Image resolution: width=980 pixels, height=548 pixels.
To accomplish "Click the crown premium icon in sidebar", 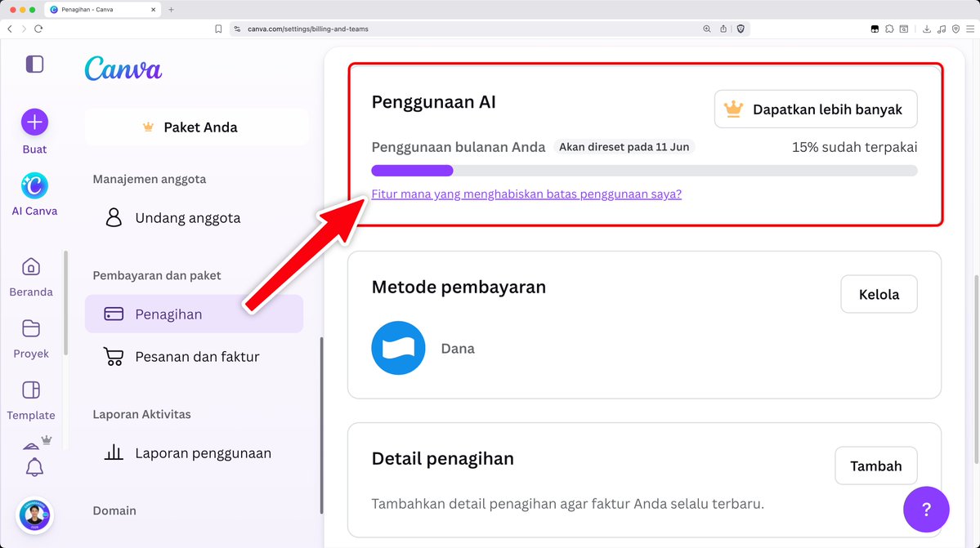I will tap(47, 440).
